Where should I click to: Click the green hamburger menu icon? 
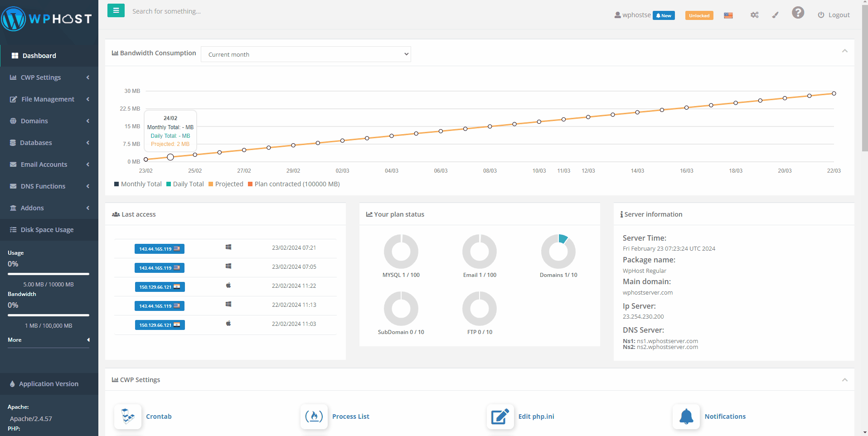116,10
